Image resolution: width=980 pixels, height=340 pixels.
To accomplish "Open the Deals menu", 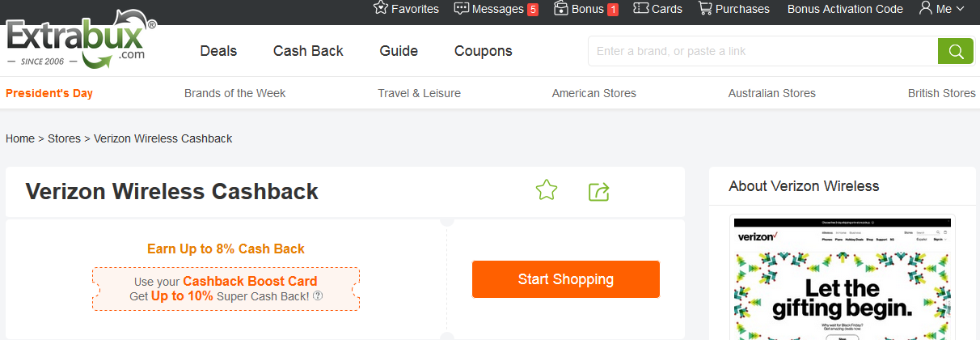I will click(x=218, y=51).
